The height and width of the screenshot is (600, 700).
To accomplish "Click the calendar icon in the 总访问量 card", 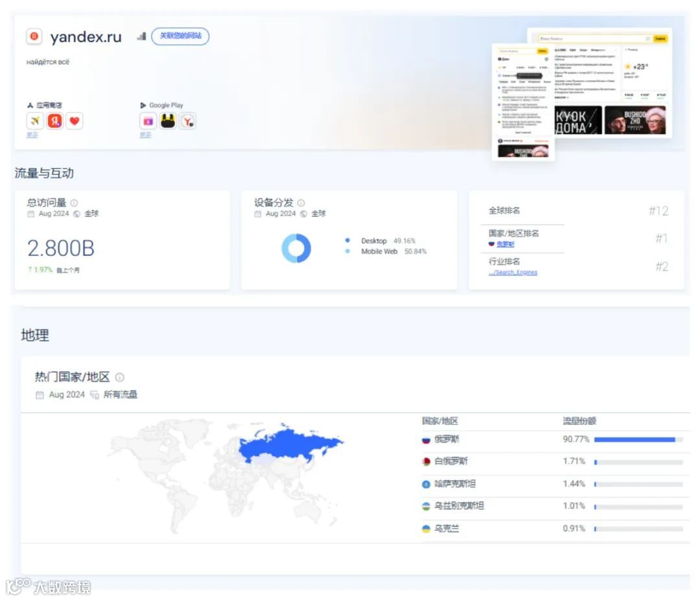I will click(x=31, y=214).
